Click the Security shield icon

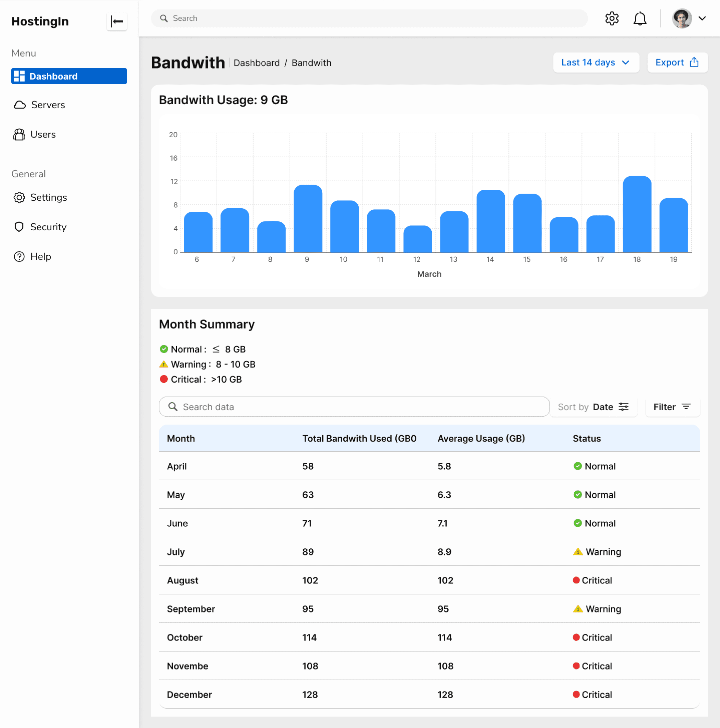point(19,227)
